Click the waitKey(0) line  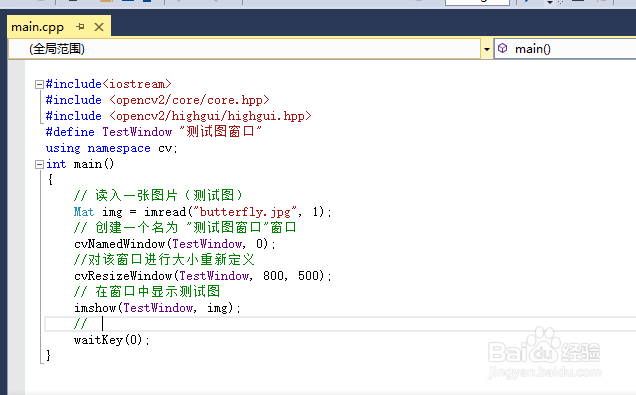coord(112,340)
